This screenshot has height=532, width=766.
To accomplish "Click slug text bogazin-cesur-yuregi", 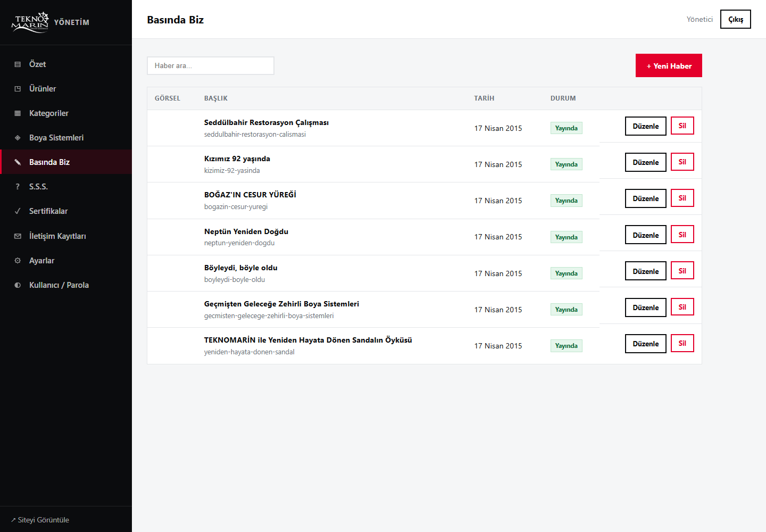I will click(x=236, y=207).
